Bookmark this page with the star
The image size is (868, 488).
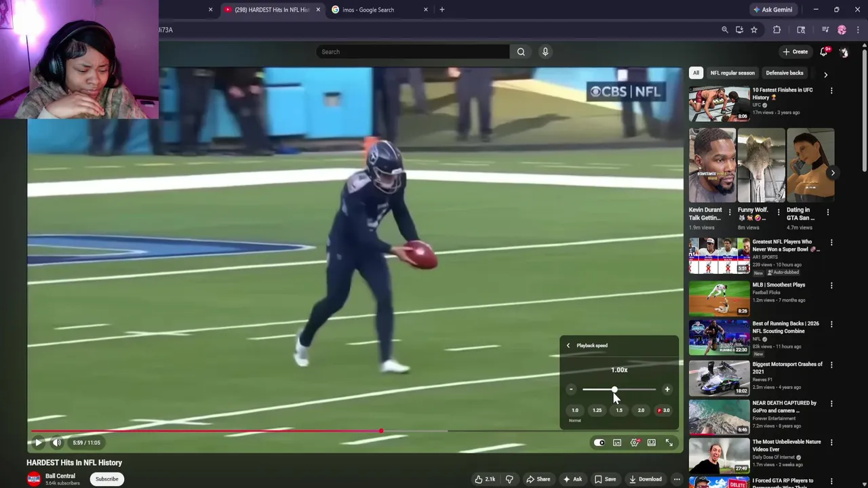point(754,30)
